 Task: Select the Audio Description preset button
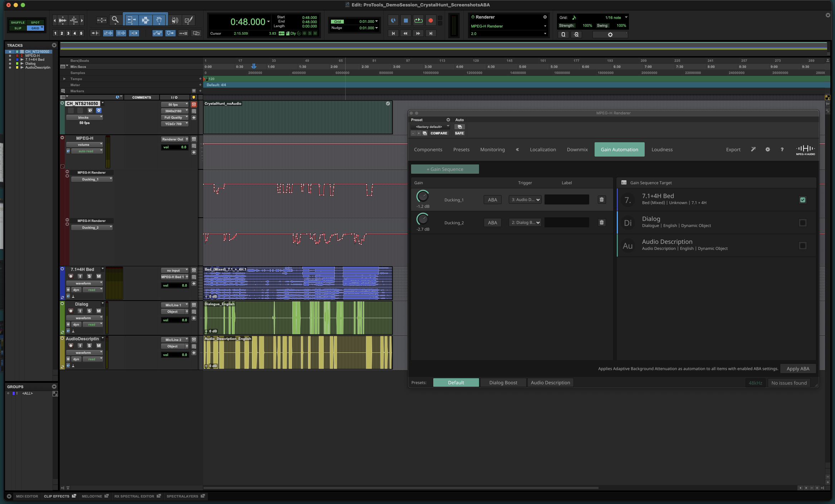[x=550, y=383]
